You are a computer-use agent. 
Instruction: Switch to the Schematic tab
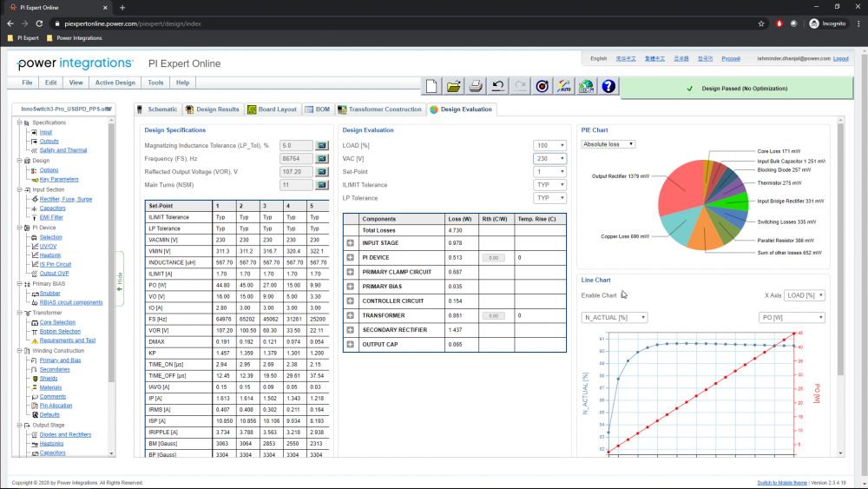(157, 109)
